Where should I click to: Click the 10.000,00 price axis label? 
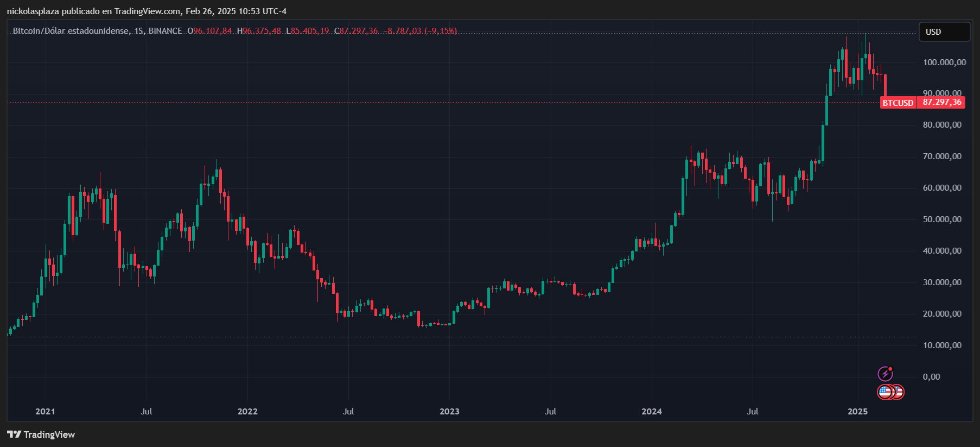[x=942, y=345]
